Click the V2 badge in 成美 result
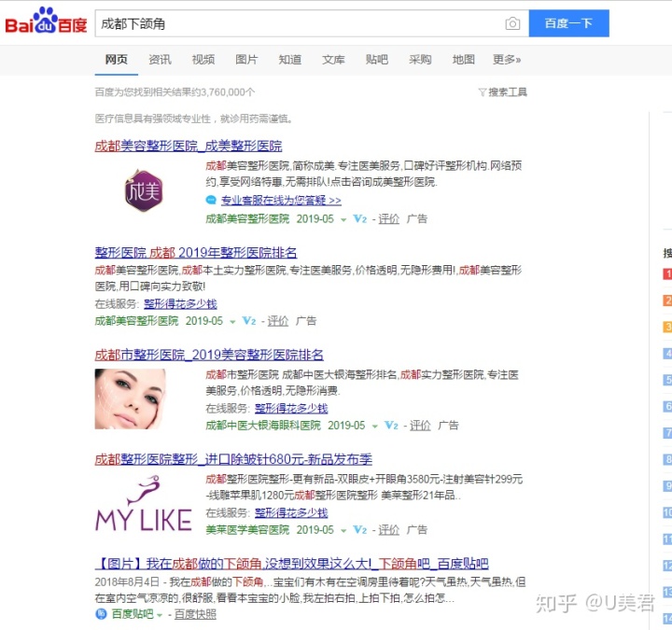 click(359, 219)
